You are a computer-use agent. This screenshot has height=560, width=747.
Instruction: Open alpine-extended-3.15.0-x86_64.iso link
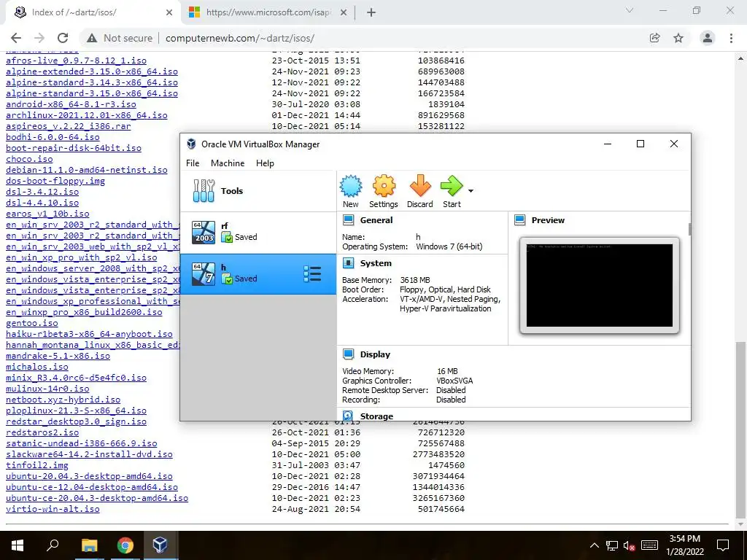92,71
